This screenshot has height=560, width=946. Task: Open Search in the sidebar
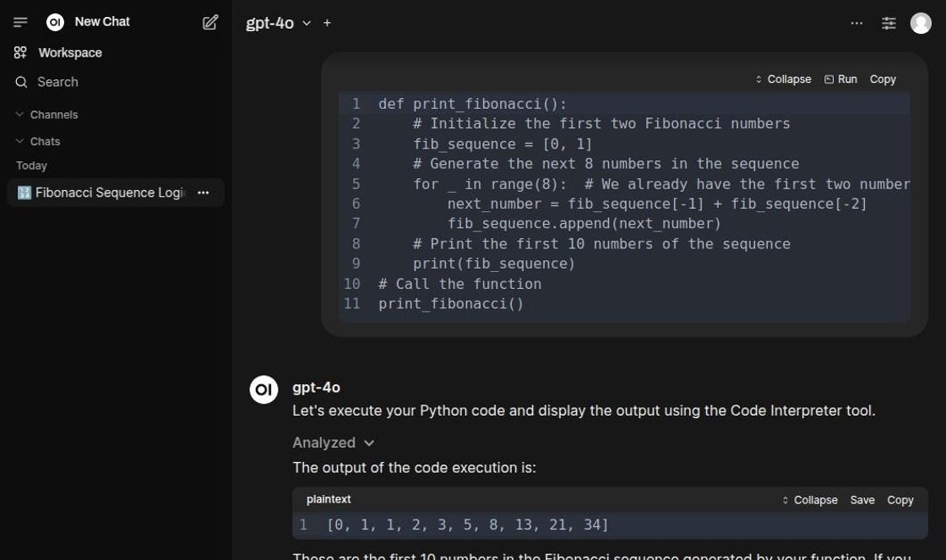(57, 82)
